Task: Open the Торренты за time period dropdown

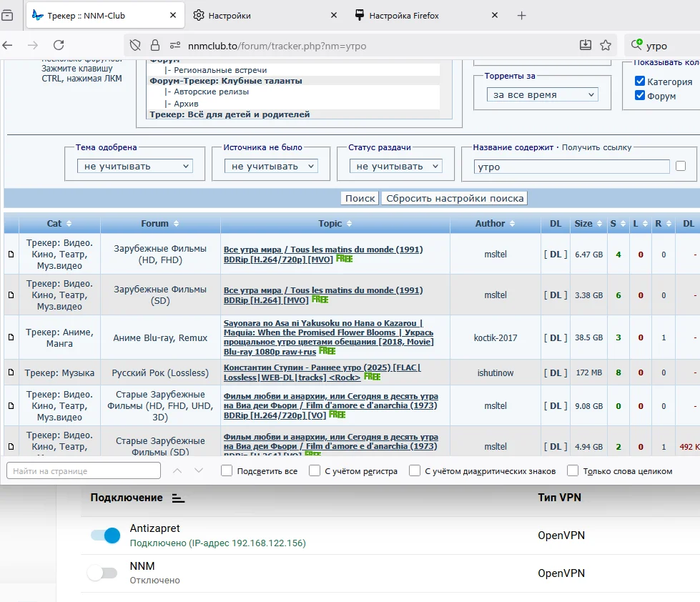Action: coord(542,94)
